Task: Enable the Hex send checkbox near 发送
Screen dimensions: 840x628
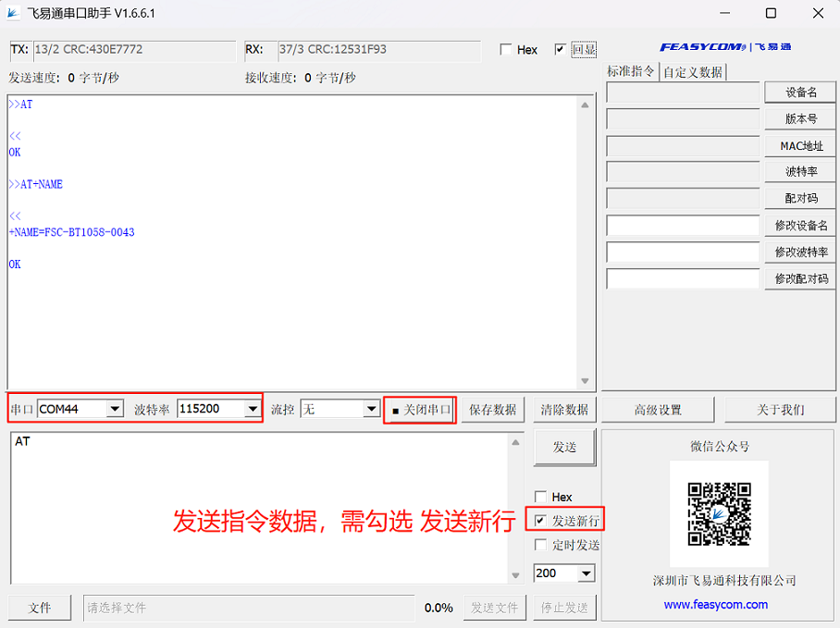Action: tap(540, 497)
